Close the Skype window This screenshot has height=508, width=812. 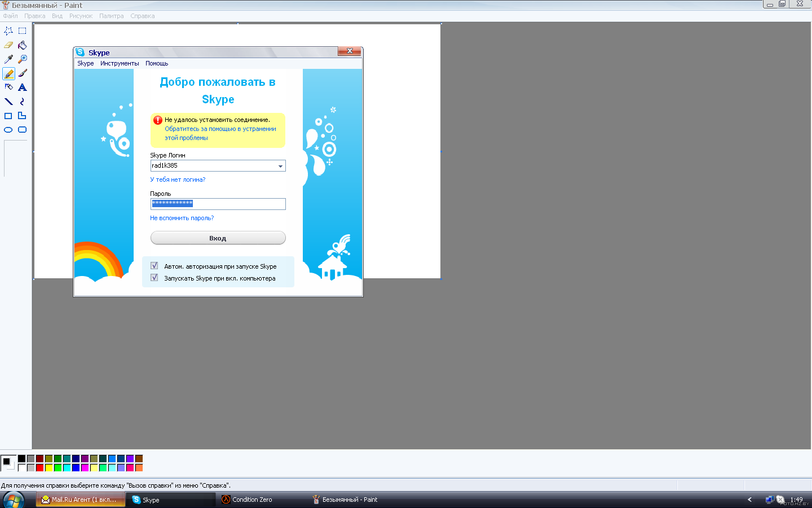point(350,51)
